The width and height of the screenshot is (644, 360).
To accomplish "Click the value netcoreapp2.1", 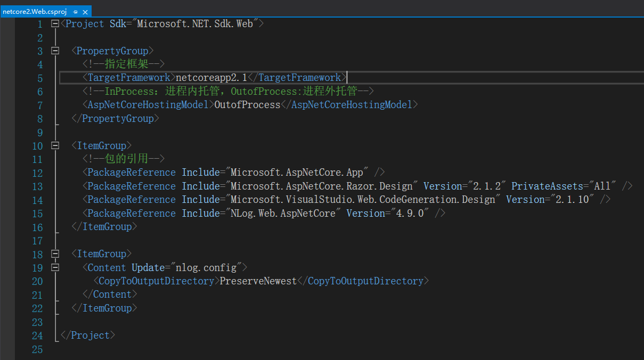I will click(211, 78).
